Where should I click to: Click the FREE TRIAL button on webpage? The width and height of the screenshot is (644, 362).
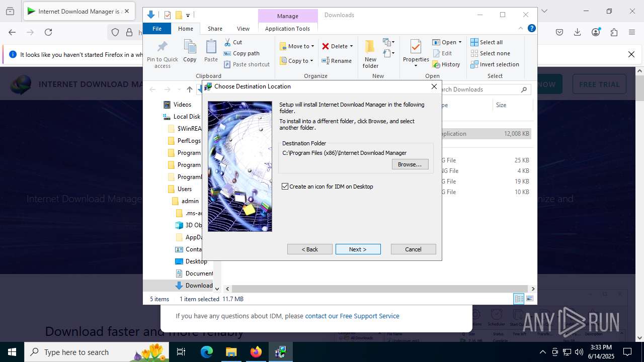click(599, 84)
